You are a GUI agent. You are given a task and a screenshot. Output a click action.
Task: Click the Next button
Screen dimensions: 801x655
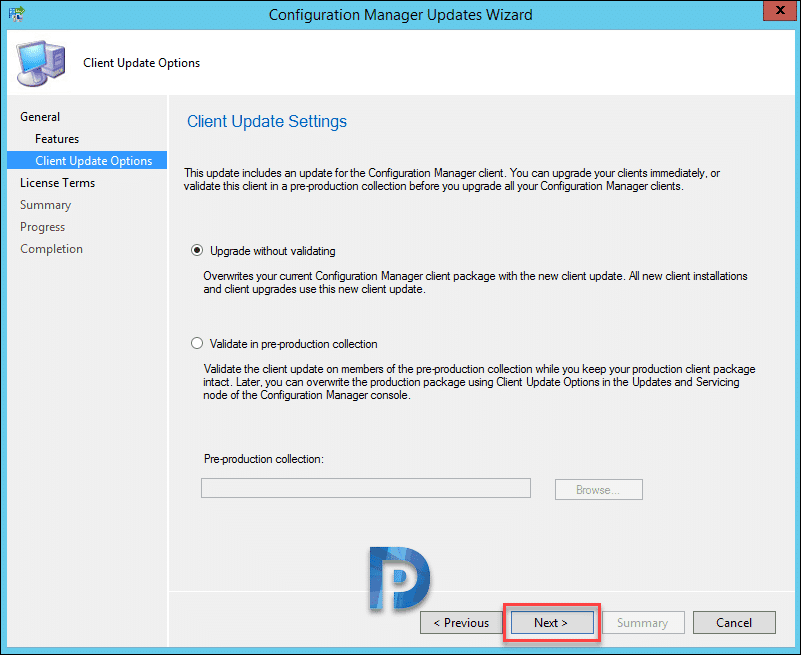coord(552,622)
